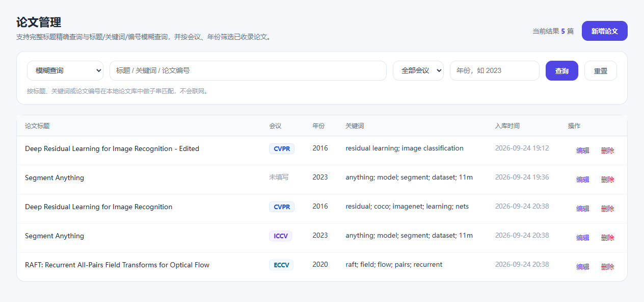This screenshot has height=302, width=644.
Task: Run the search with the 查询 button
Action: [x=562, y=71]
